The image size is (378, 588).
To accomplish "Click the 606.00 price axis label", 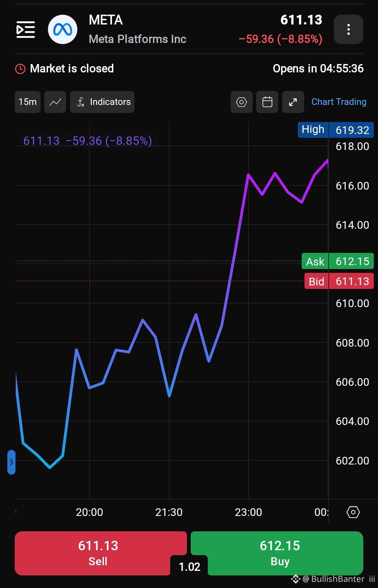I will [x=352, y=382].
